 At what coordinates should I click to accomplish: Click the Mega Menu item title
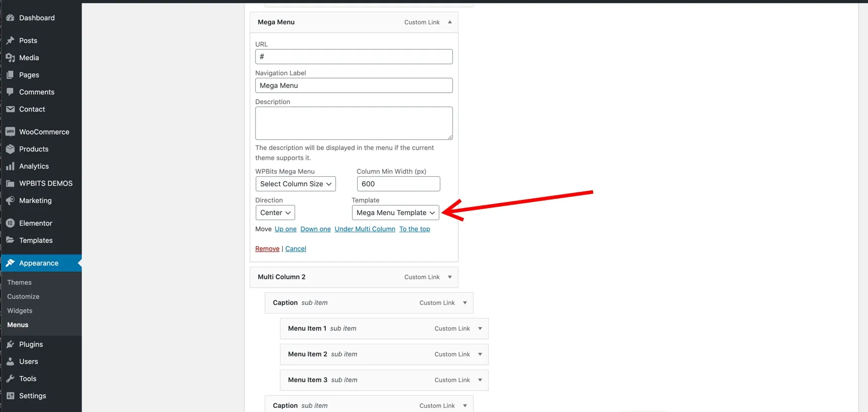[276, 22]
